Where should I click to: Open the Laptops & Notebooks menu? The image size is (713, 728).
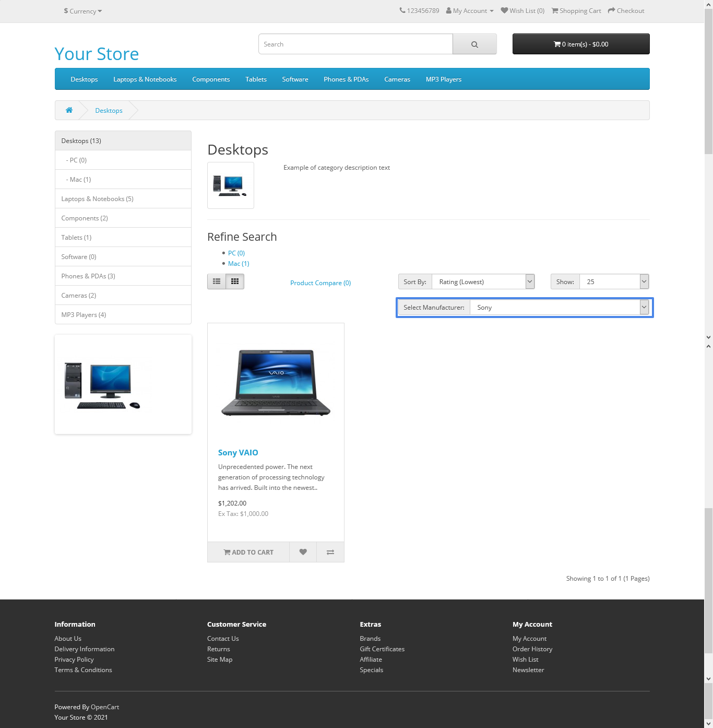point(145,79)
